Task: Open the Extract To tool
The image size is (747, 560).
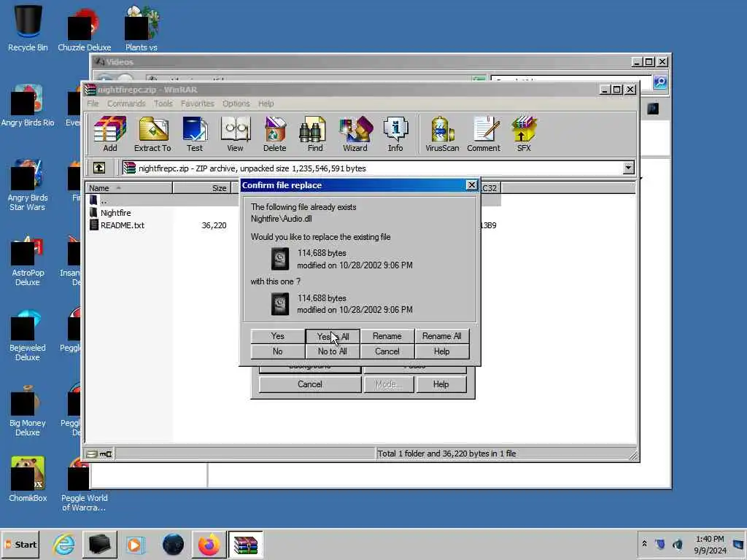Action: [x=152, y=134]
